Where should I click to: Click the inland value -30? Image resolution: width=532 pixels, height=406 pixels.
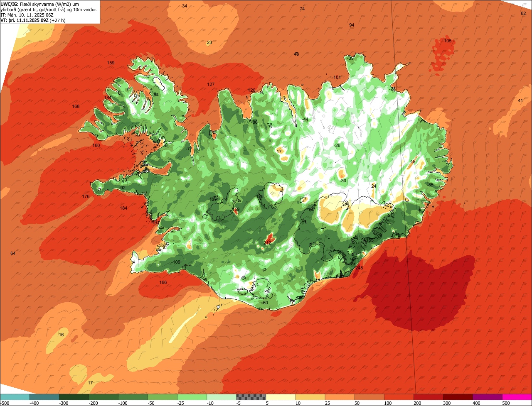(342, 181)
